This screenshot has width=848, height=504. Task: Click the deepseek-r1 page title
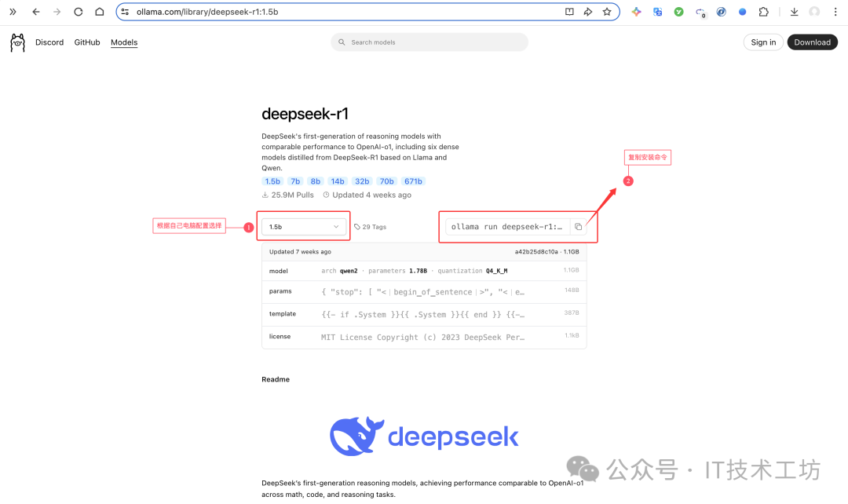305,114
